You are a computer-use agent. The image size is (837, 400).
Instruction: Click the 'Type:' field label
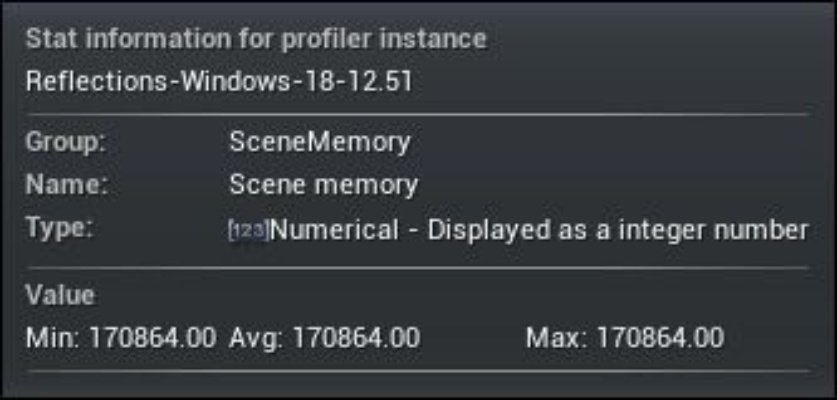[x=60, y=228]
